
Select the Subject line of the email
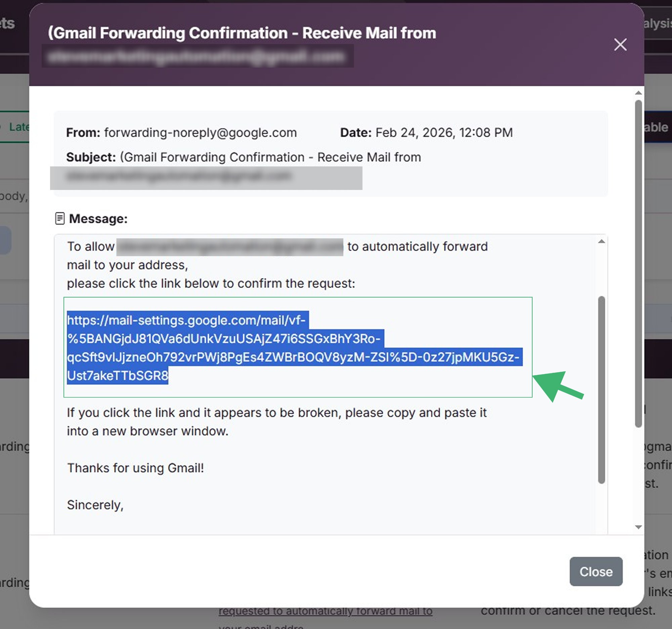pos(237,157)
